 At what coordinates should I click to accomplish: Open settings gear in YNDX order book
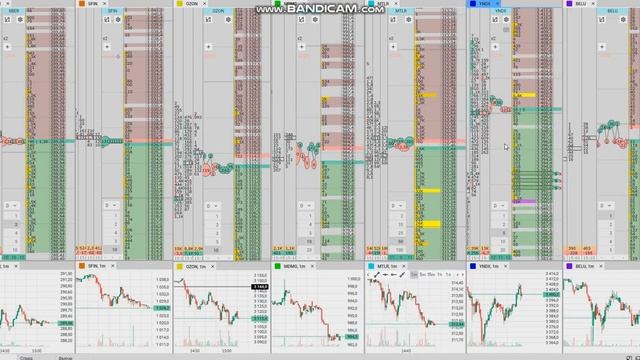click(x=506, y=19)
